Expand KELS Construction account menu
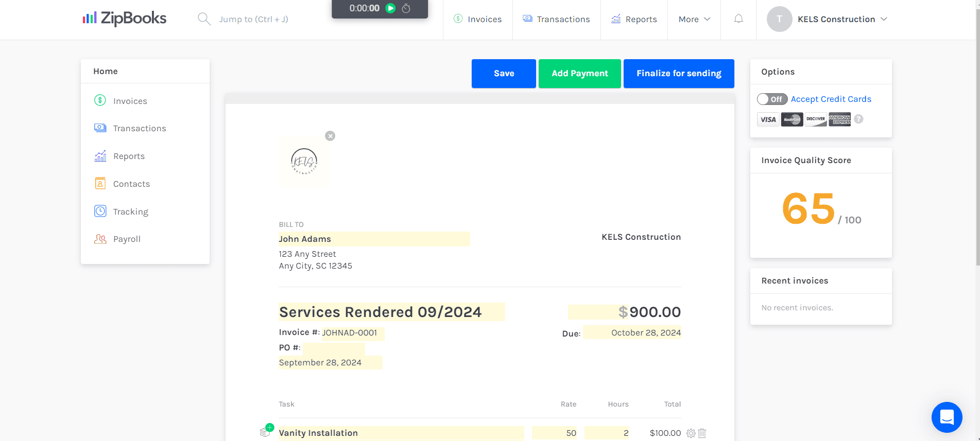The height and width of the screenshot is (441, 980). pos(842,19)
